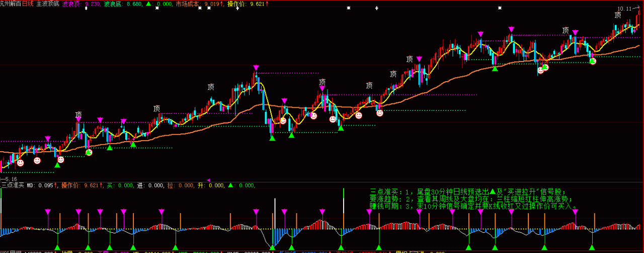Click the small magenta arrow on the panel divider
This screenshot has height=253, width=644.
tap(209, 179)
